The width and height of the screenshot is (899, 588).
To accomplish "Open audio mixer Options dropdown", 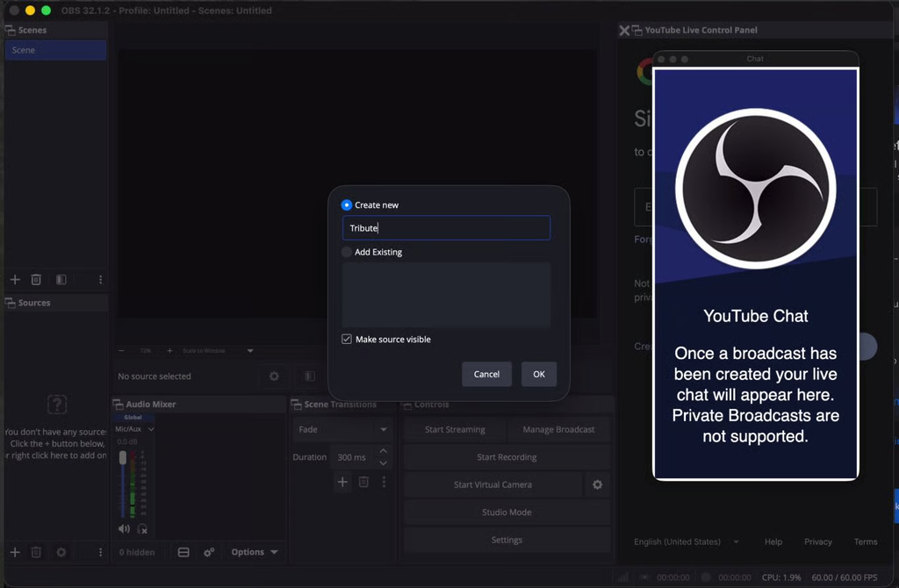I will (x=255, y=552).
